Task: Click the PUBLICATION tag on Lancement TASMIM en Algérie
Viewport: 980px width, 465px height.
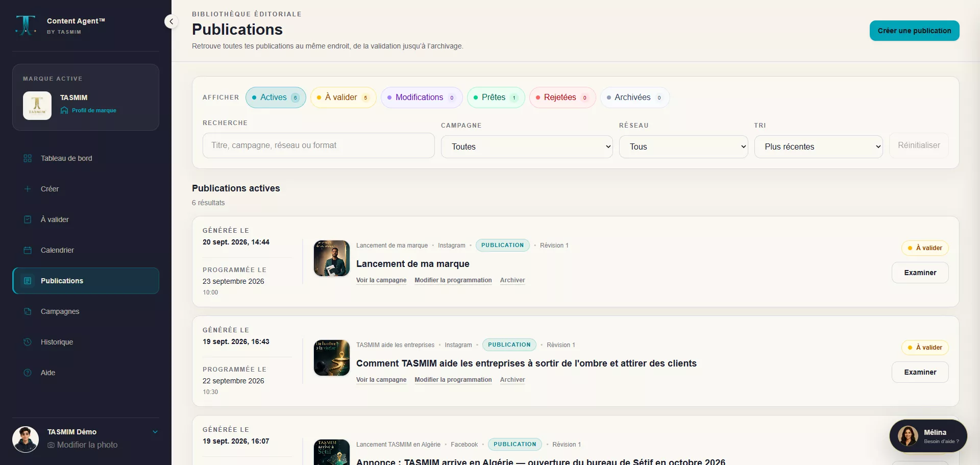Action: (x=514, y=445)
